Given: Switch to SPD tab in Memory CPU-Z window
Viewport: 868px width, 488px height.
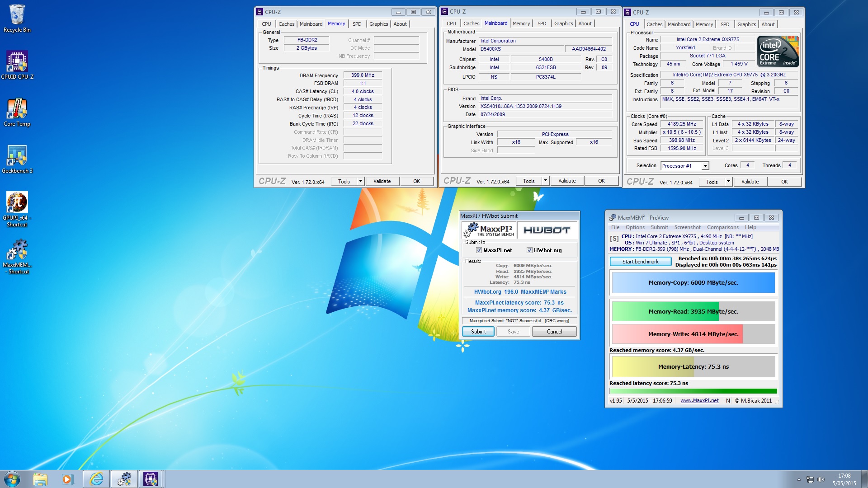Looking at the screenshot, I should tap(357, 24).
